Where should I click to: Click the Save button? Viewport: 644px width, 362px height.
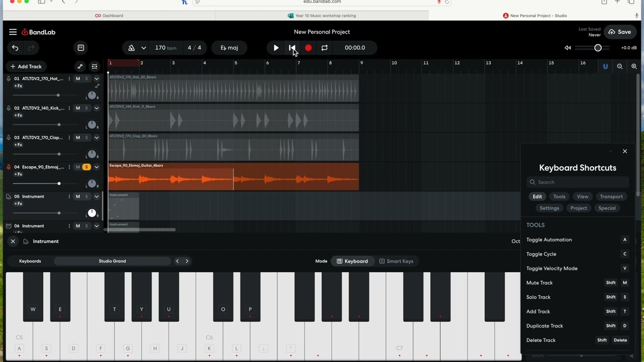pos(620,32)
